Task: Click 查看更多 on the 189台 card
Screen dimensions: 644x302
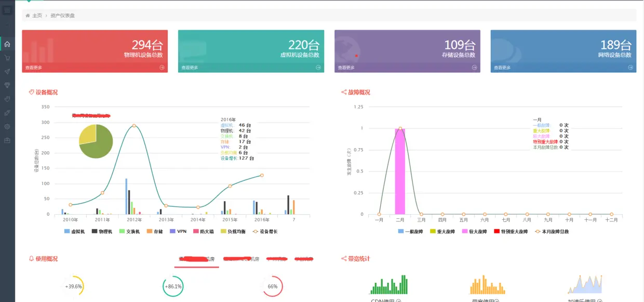Action: 502,68
